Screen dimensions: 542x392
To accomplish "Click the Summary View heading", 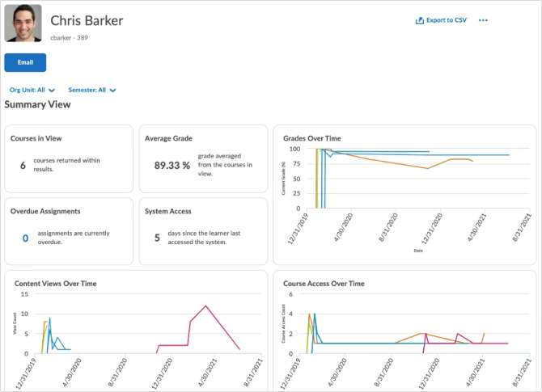I will coord(36,105).
